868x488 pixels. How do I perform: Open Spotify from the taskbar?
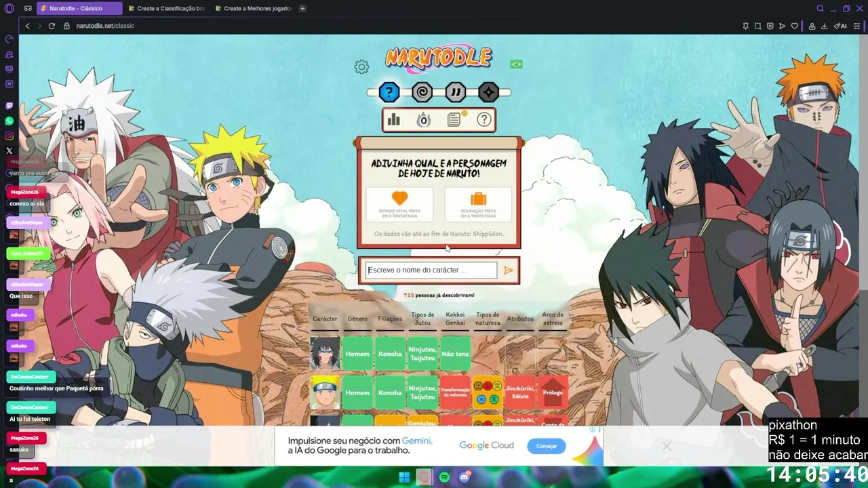(444, 477)
